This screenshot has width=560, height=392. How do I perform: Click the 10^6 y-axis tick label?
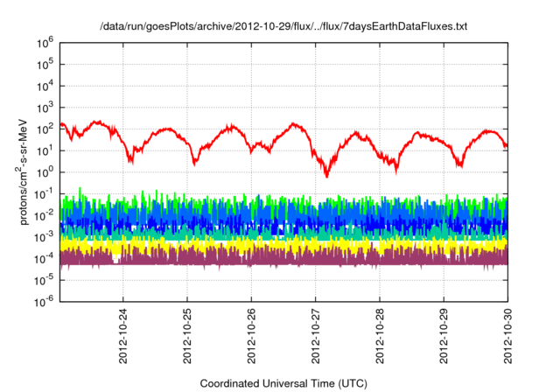pyautogui.click(x=45, y=43)
